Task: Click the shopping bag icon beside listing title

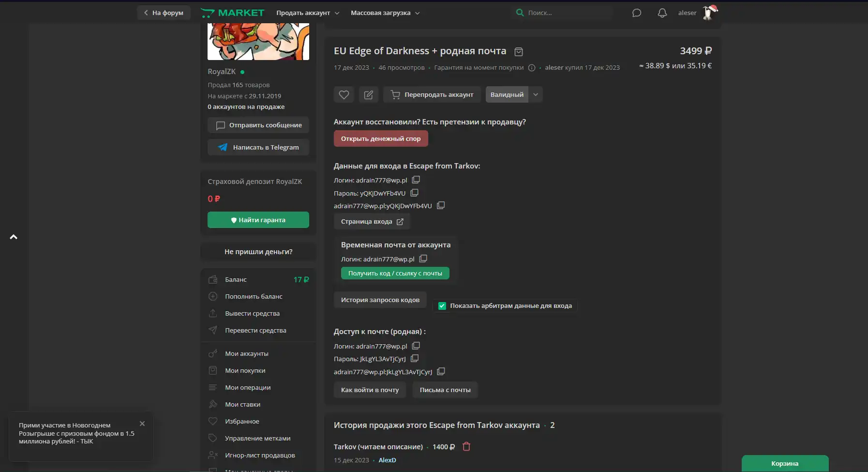Action: (519, 51)
